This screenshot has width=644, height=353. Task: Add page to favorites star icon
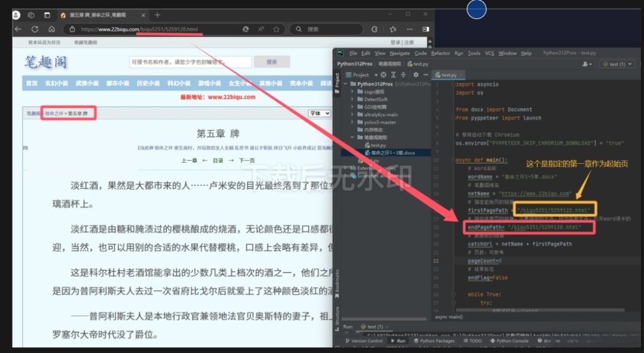click(276, 29)
